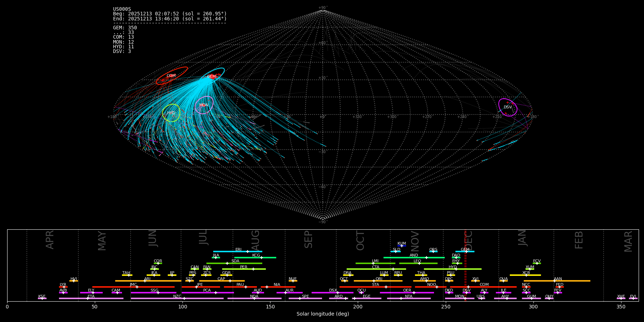
Task: Click the MON radiant label on the sky map
Action: [x=204, y=105]
